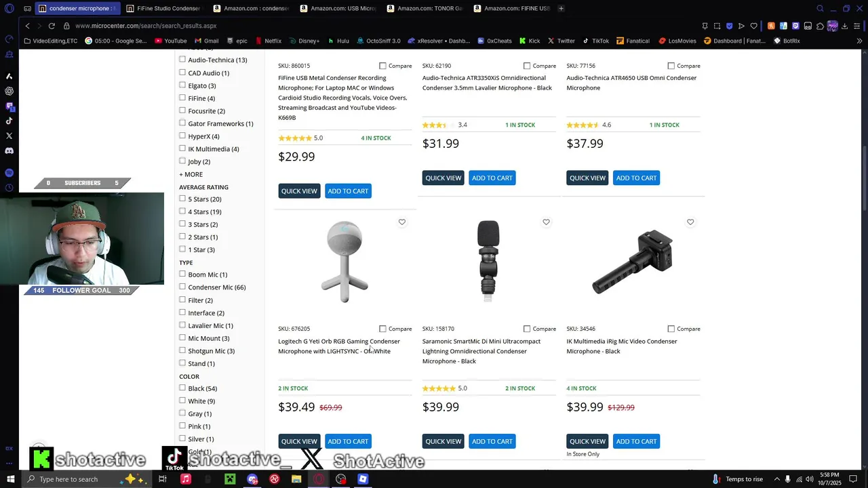Check the Lavalier Mic type filter
Image resolution: width=868 pixels, height=488 pixels.
(x=182, y=325)
